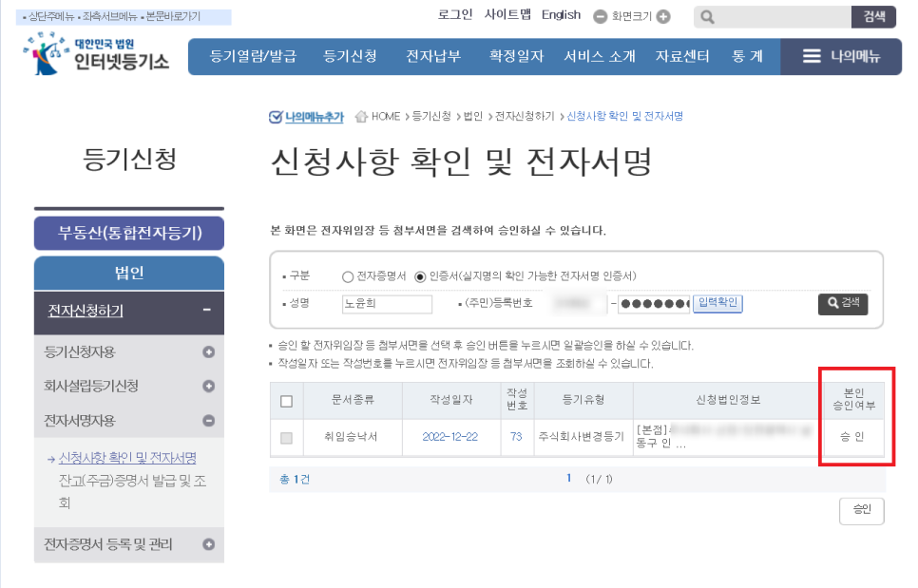This screenshot has height=588, width=918.
Task: Open the 사이트맵 link
Action: pos(507,14)
